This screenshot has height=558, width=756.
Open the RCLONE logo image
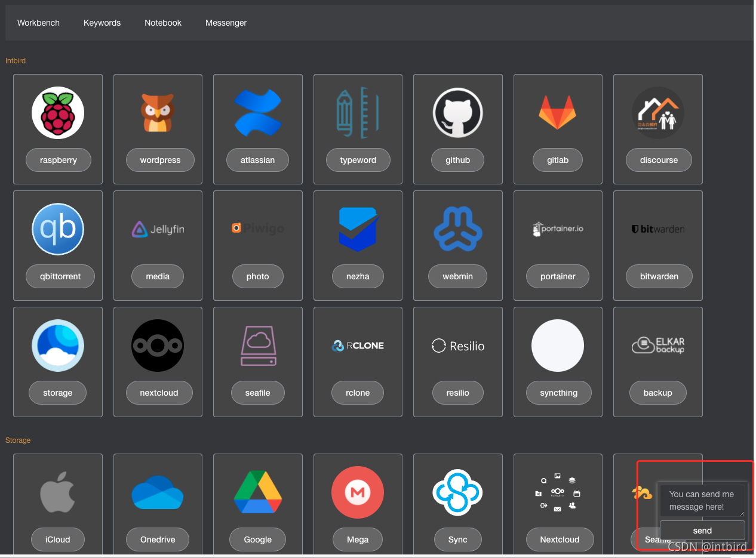coord(358,346)
